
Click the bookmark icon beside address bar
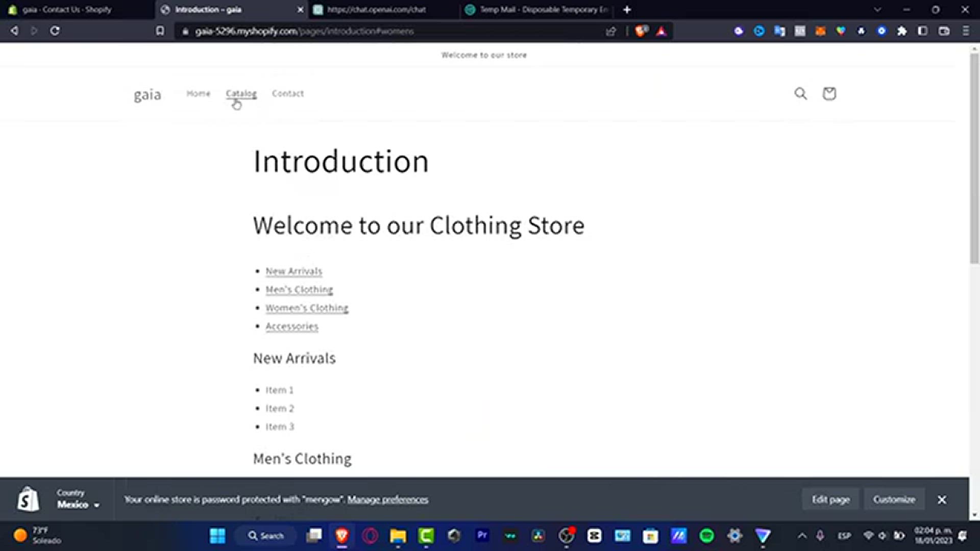click(x=160, y=31)
